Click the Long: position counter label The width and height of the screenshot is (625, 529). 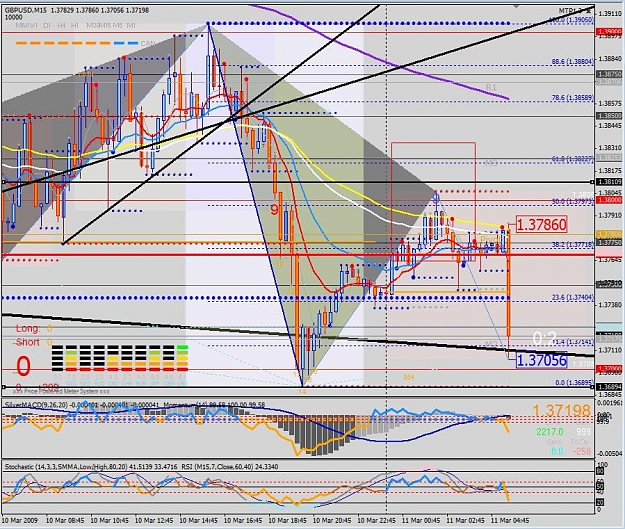tap(28, 329)
